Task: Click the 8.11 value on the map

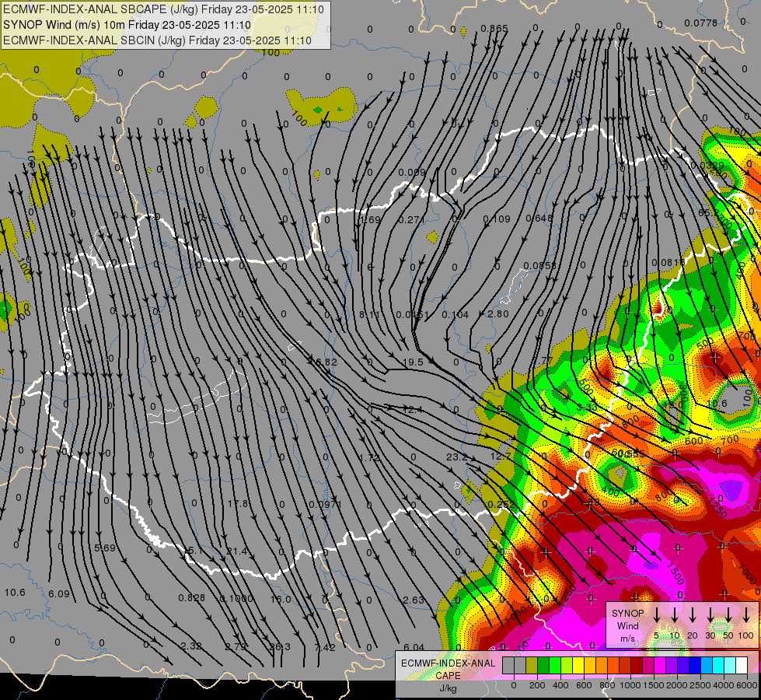Action: click(369, 315)
